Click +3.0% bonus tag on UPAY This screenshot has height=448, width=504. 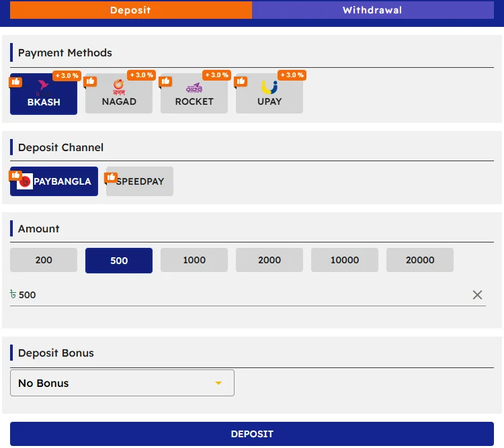(292, 75)
